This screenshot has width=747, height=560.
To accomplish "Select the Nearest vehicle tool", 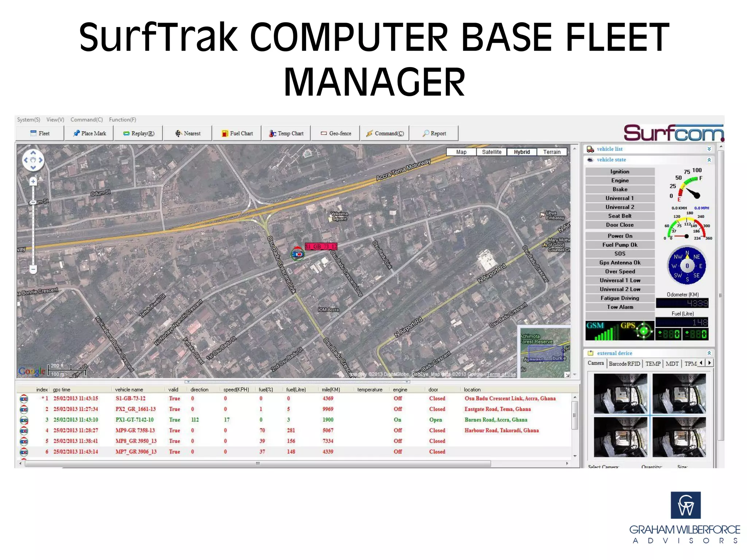I will pyautogui.click(x=188, y=133).
